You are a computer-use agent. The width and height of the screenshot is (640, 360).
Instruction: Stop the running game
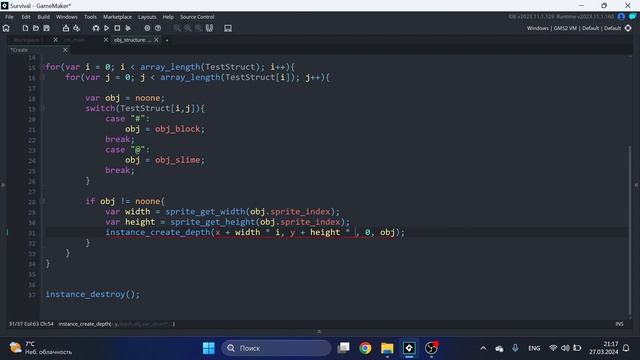click(x=117, y=28)
